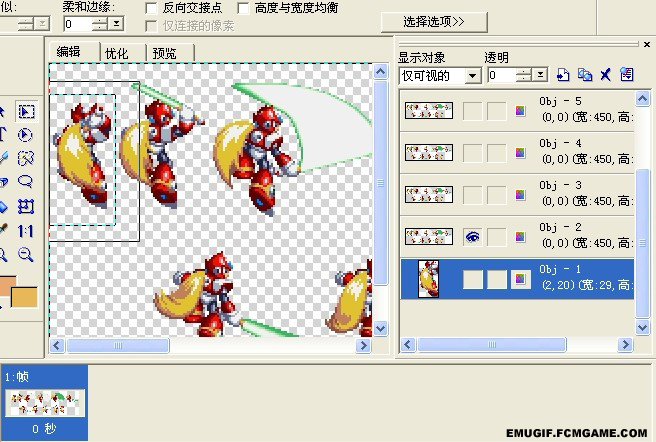Select the Obj - 5 thumbnail

point(429,111)
